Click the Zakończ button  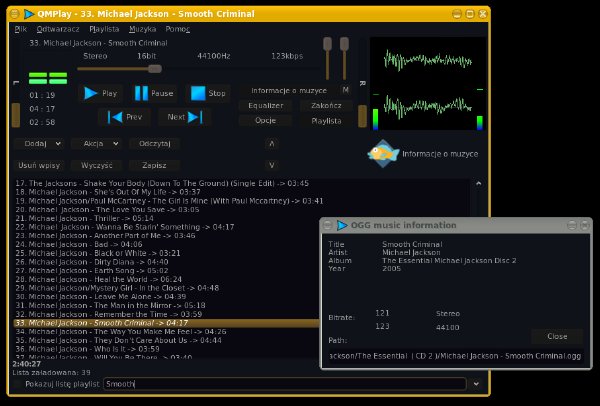[326, 106]
